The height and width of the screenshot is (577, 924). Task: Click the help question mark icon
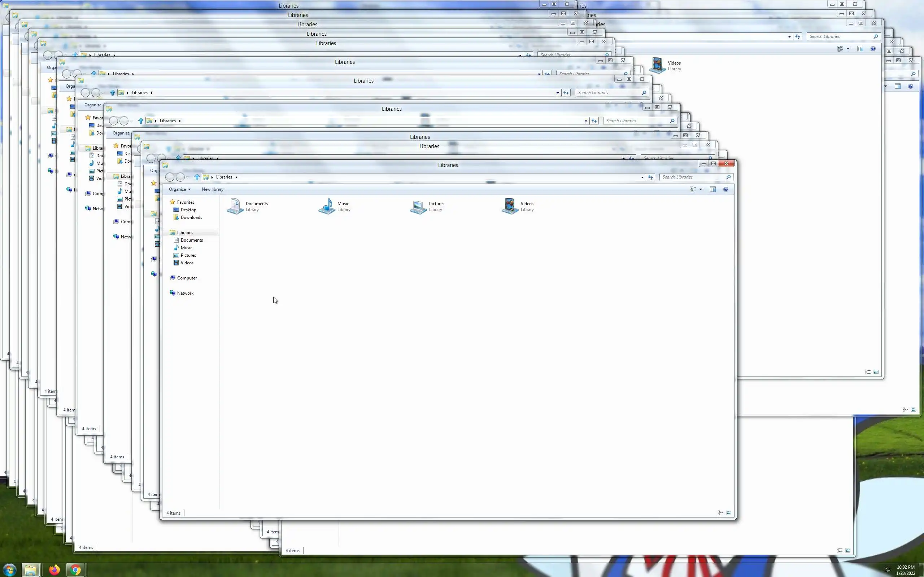726,189
